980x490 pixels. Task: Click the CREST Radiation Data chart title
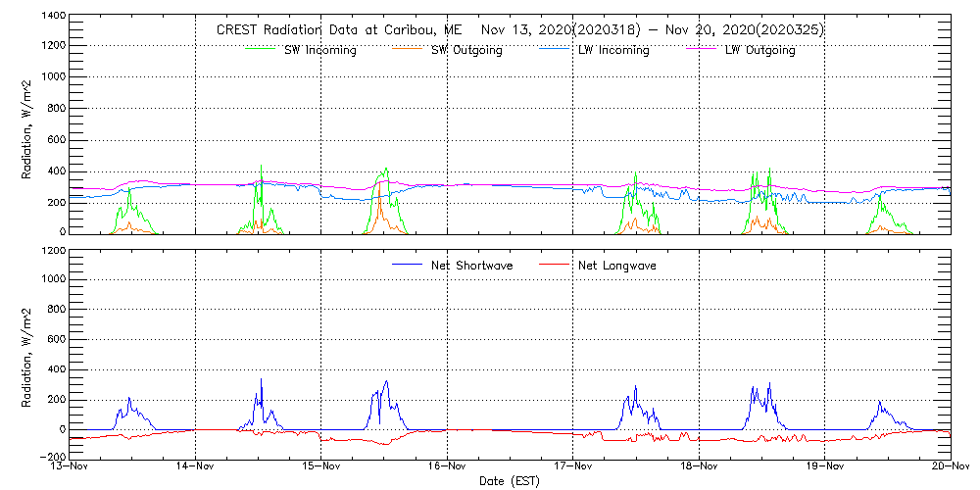coord(519,29)
